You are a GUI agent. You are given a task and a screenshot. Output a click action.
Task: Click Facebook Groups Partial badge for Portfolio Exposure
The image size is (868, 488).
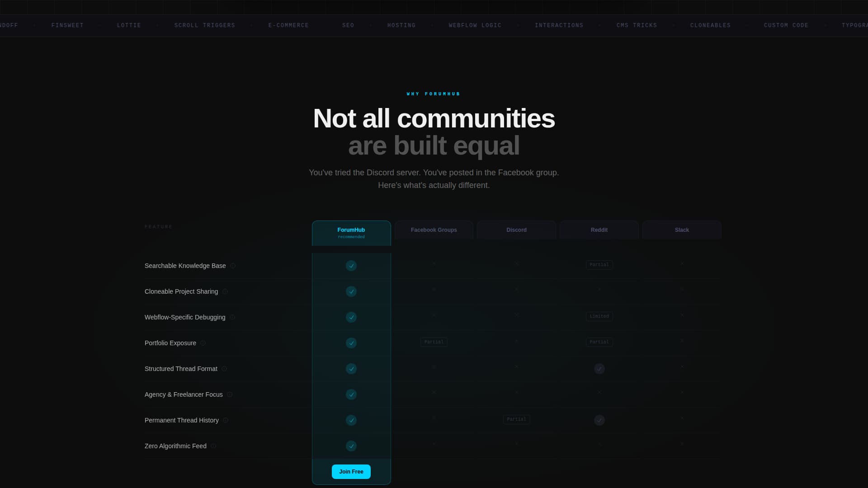coord(434,342)
